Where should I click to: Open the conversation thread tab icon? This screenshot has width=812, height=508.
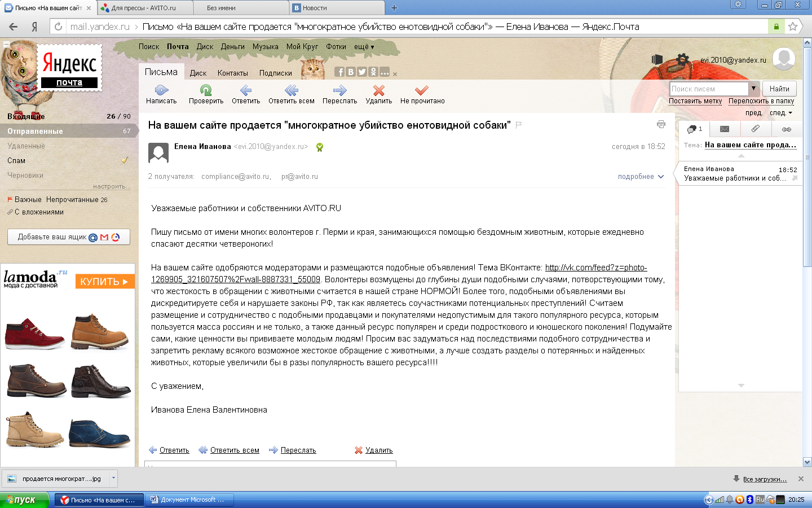click(x=695, y=129)
